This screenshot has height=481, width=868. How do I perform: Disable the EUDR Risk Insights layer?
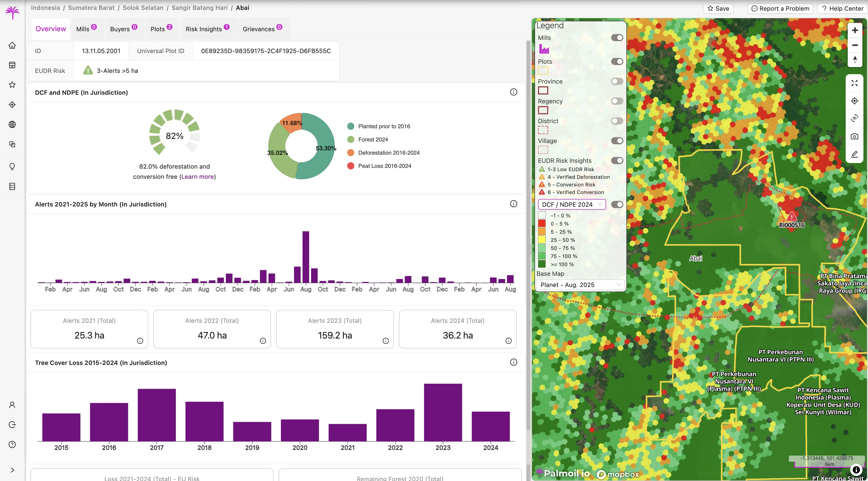[617, 161]
